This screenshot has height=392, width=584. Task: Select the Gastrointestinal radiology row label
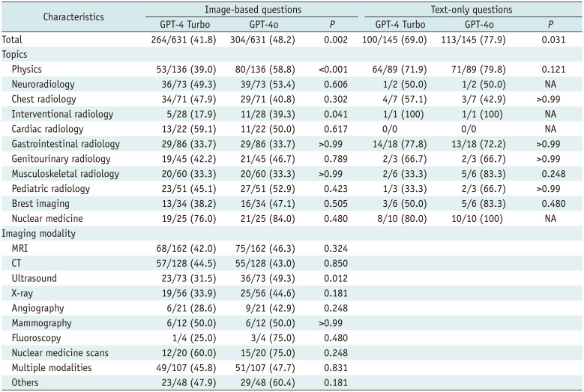tap(65, 144)
